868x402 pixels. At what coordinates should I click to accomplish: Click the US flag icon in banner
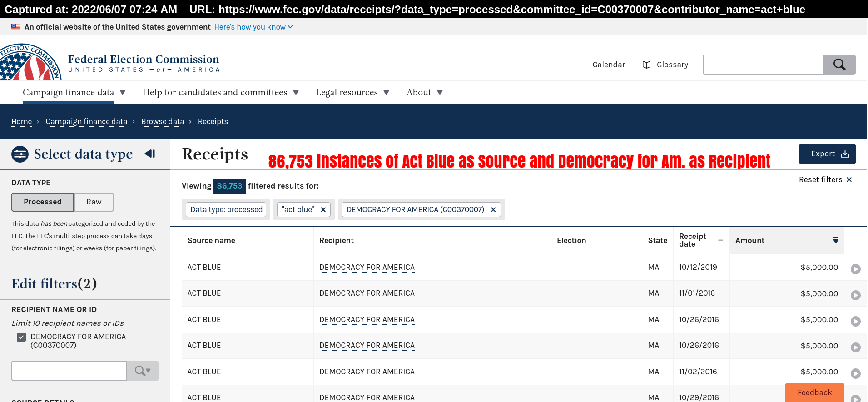tap(16, 27)
